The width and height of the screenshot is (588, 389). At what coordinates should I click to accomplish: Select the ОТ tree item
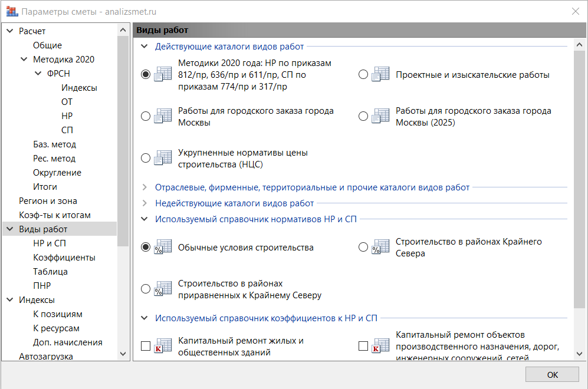click(67, 102)
